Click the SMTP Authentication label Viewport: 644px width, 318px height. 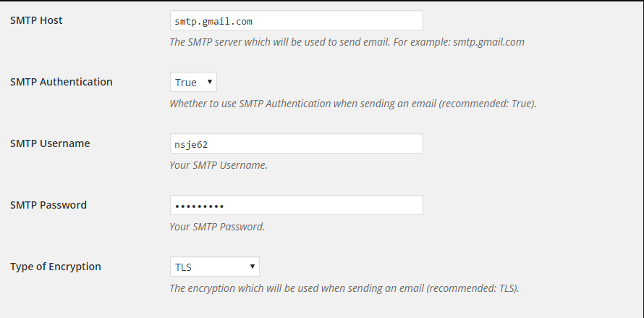coord(62,82)
